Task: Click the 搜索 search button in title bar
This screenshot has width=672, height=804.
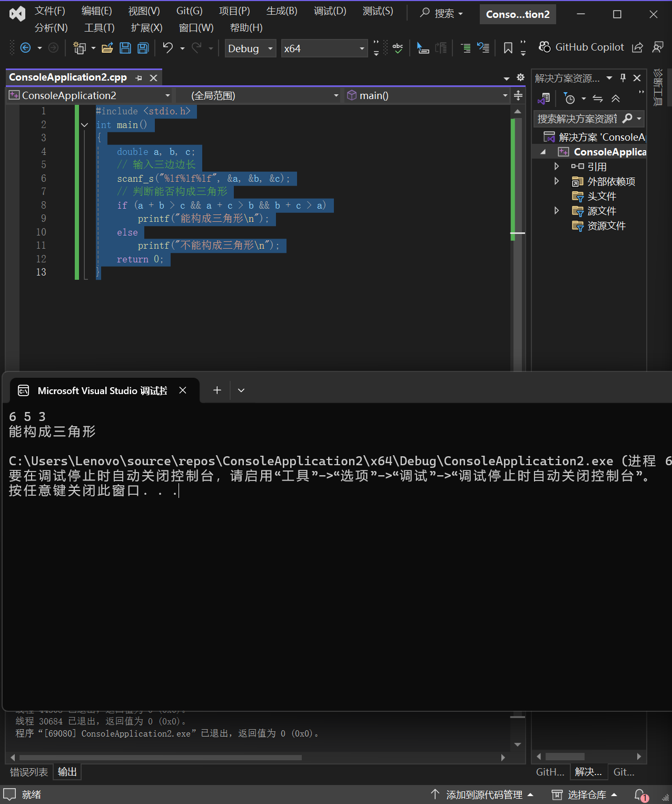Action: (x=441, y=14)
